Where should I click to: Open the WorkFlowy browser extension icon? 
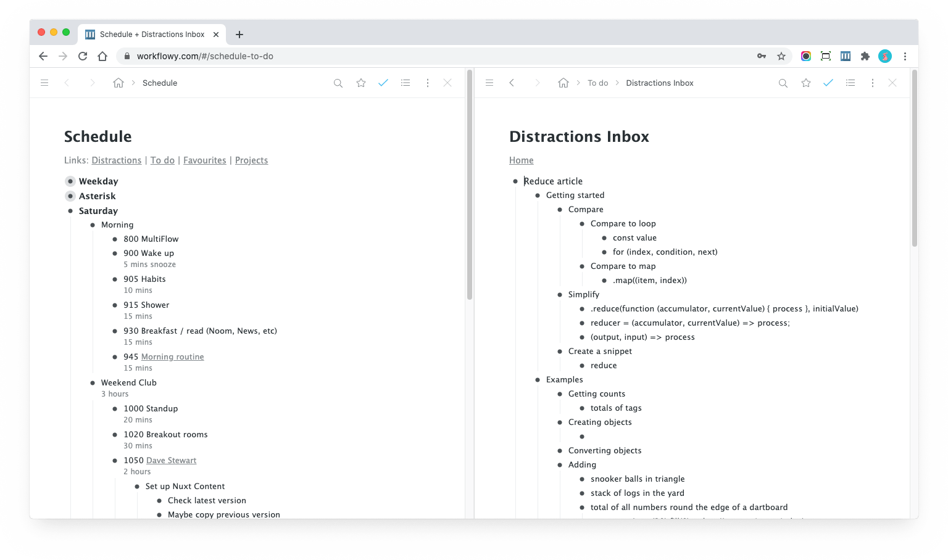[846, 56]
